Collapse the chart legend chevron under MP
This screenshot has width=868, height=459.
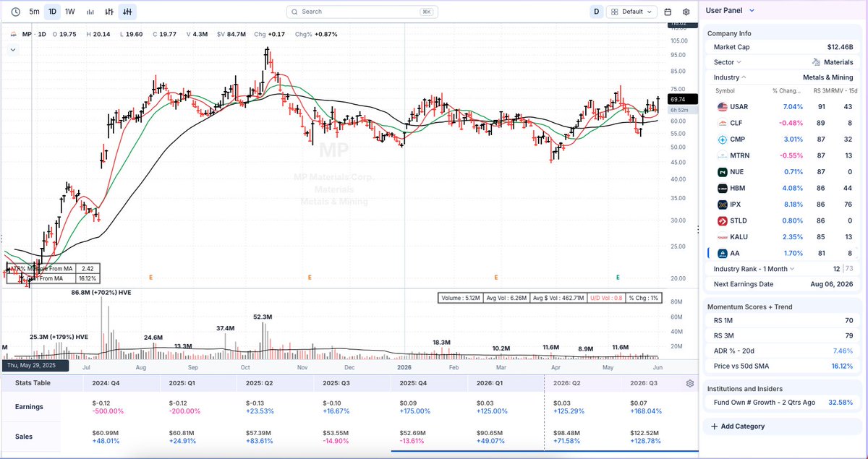click(13, 50)
